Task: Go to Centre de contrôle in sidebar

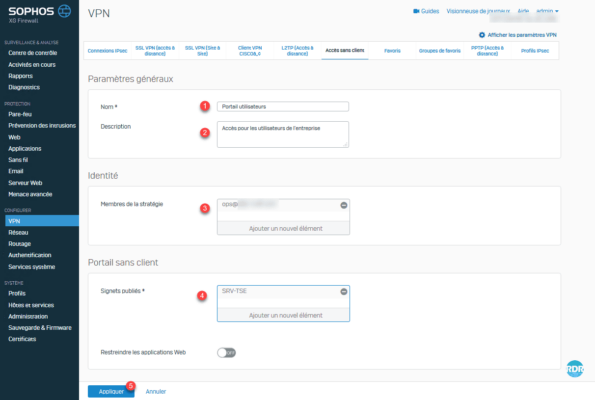Action: coord(33,53)
